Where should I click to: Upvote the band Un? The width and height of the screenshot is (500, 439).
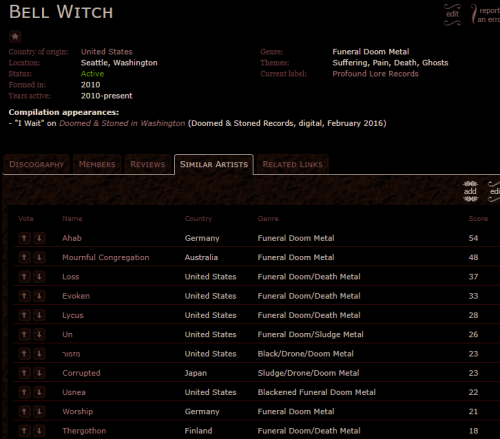point(24,334)
